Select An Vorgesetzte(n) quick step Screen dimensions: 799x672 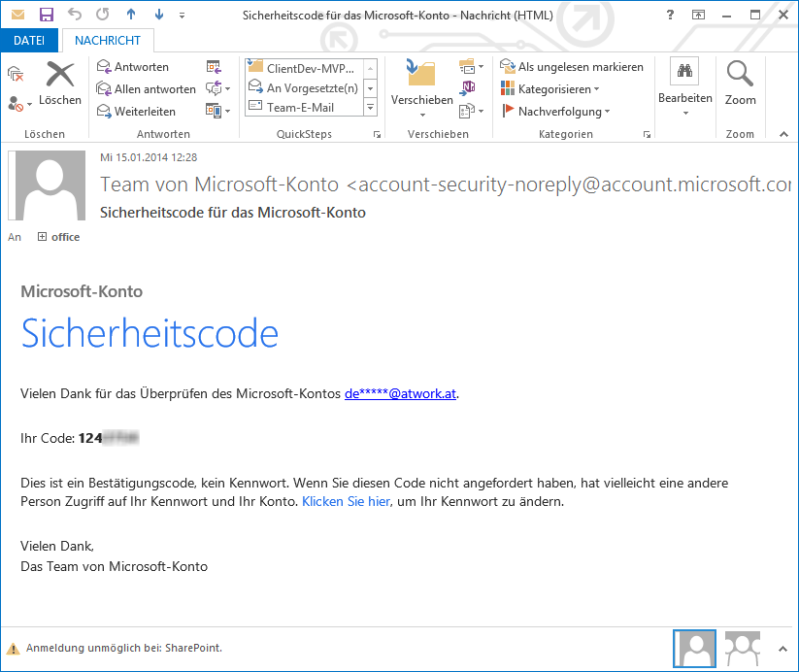click(304, 87)
